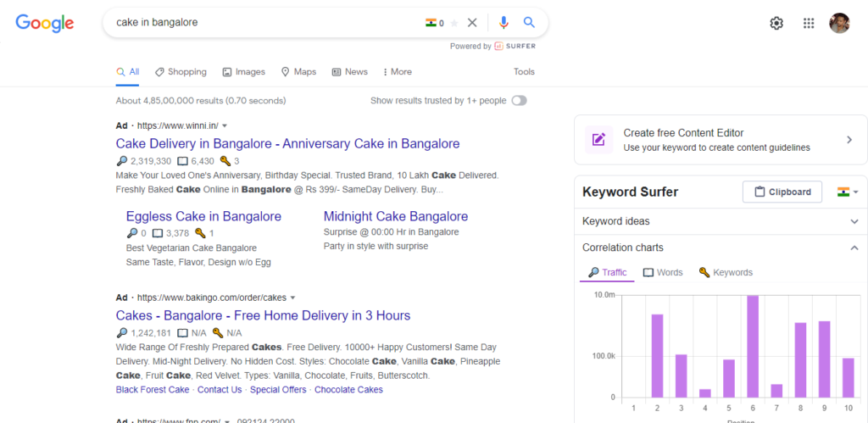The width and height of the screenshot is (868, 423).
Task: Click the Keyword Surfer panel title
Action: click(x=630, y=192)
